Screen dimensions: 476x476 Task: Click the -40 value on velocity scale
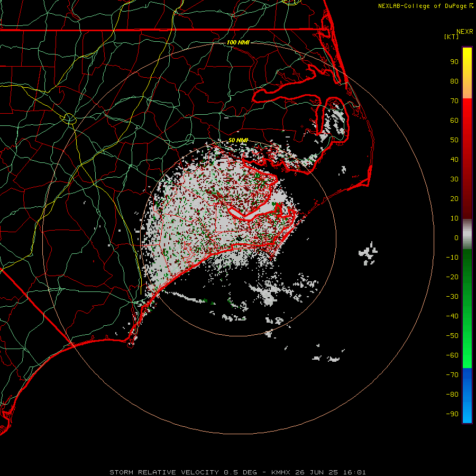click(x=452, y=316)
